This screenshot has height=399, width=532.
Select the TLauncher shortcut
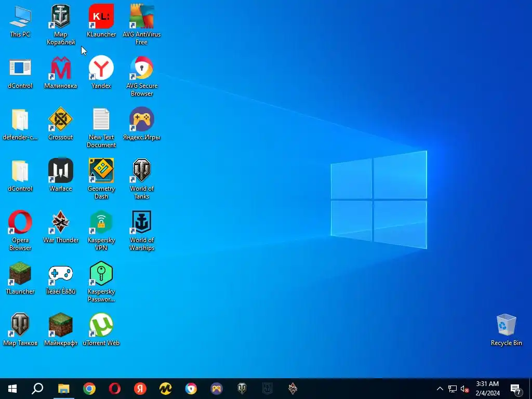pos(20,279)
